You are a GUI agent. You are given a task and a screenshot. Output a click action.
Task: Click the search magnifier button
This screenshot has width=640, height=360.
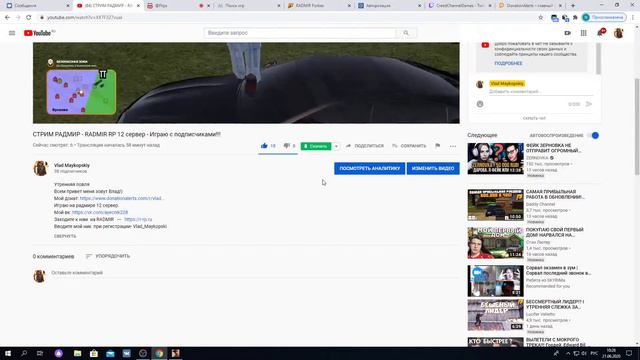point(406,33)
